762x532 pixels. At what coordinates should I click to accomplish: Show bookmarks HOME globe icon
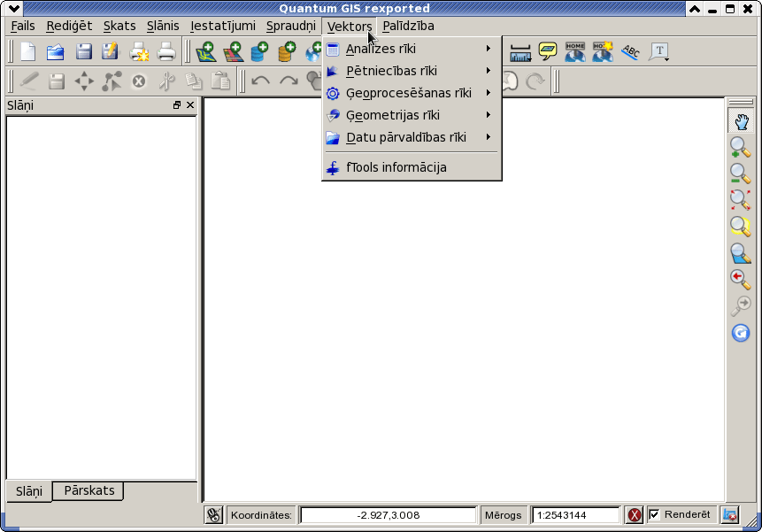[575, 51]
